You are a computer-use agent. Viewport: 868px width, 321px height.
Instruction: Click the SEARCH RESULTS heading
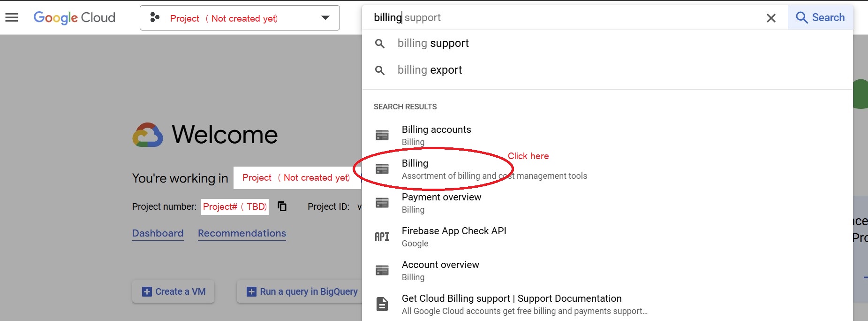tap(405, 107)
